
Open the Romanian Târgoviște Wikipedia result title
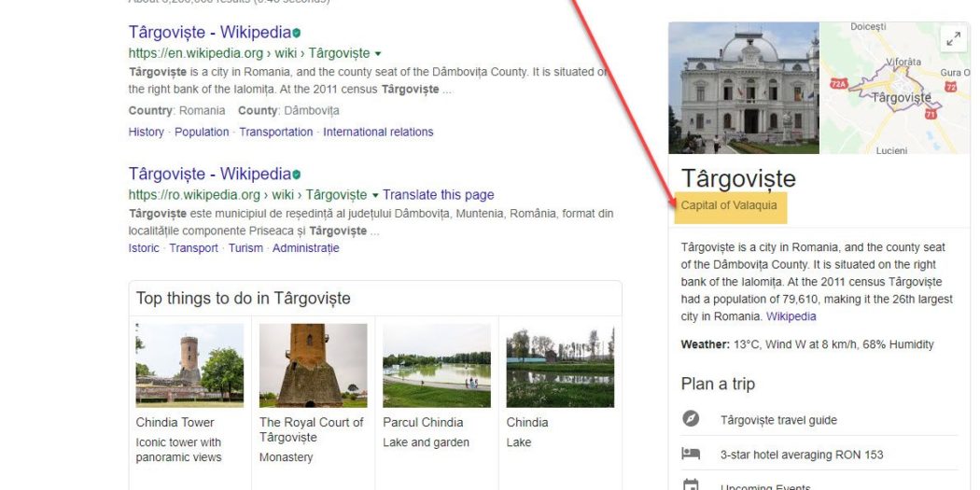[x=209, y=174]
